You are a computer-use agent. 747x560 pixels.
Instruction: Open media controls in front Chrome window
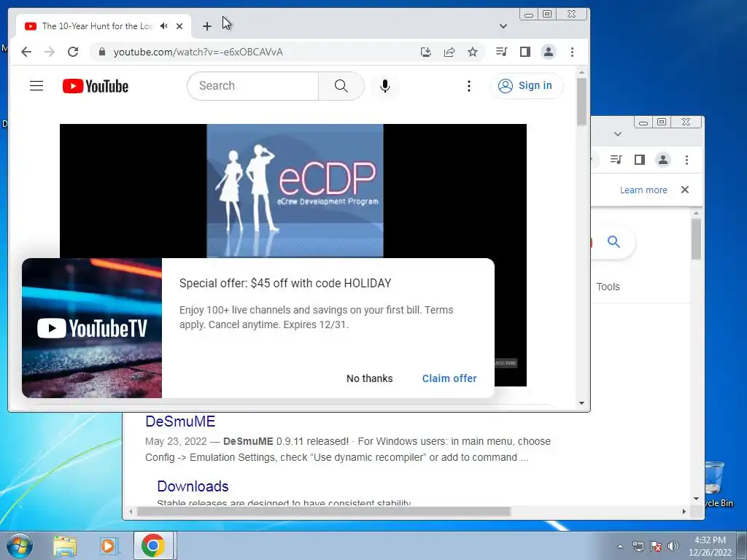pos(501,52)
